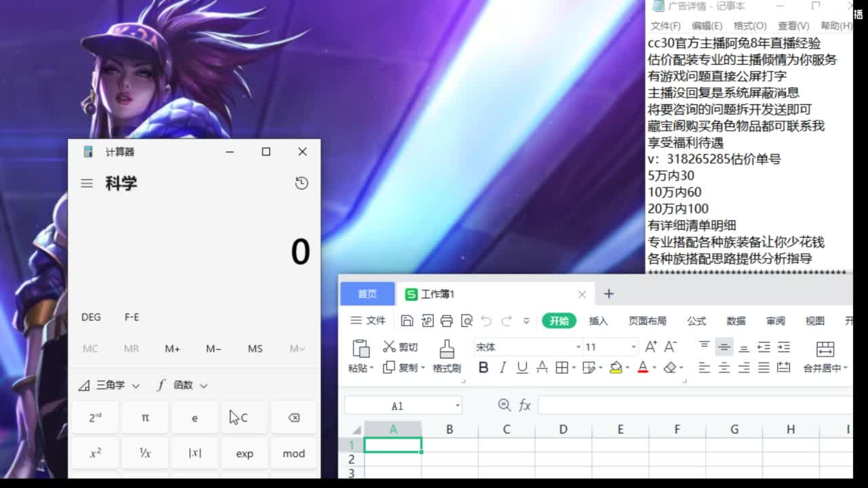Open the font name dropdown showing 宋体
868x488 pixels.
[578, 347]
